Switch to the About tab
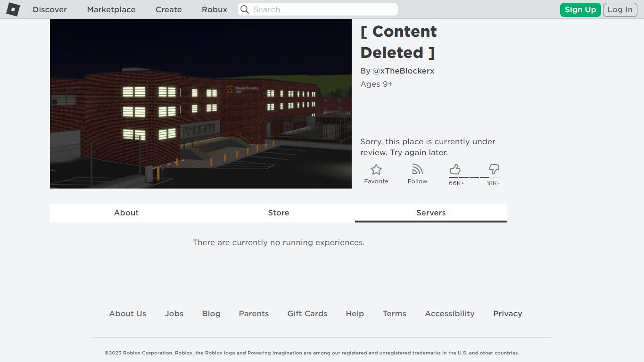 click(126, 213)
